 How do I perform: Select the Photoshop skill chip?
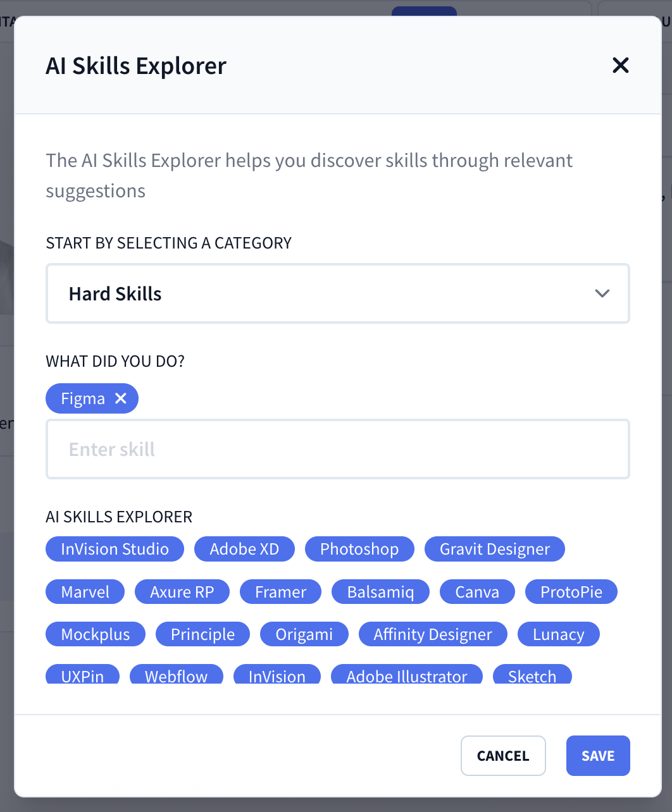pyautogui.click(x=359, y=549)
